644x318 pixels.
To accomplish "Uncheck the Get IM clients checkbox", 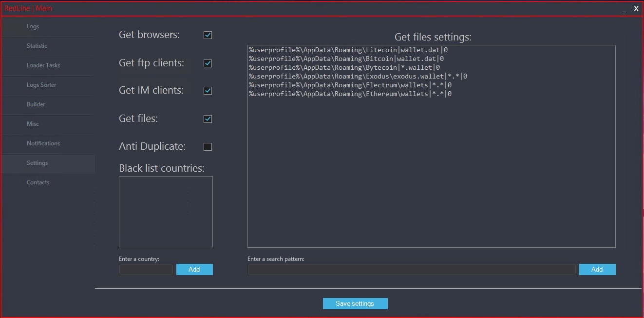I will point(208,91).
